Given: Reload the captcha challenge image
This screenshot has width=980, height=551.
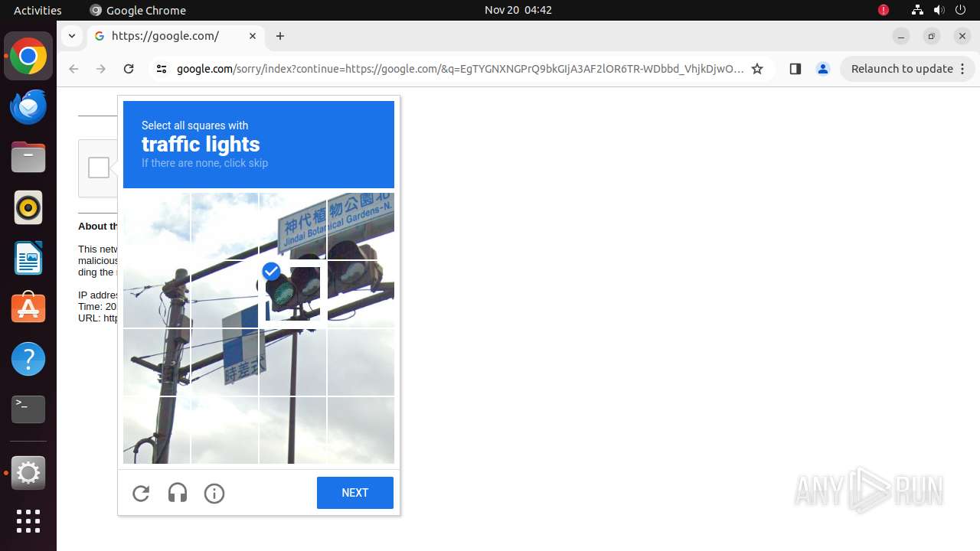Looking at the screenshot, I should (x=141, y=494).
